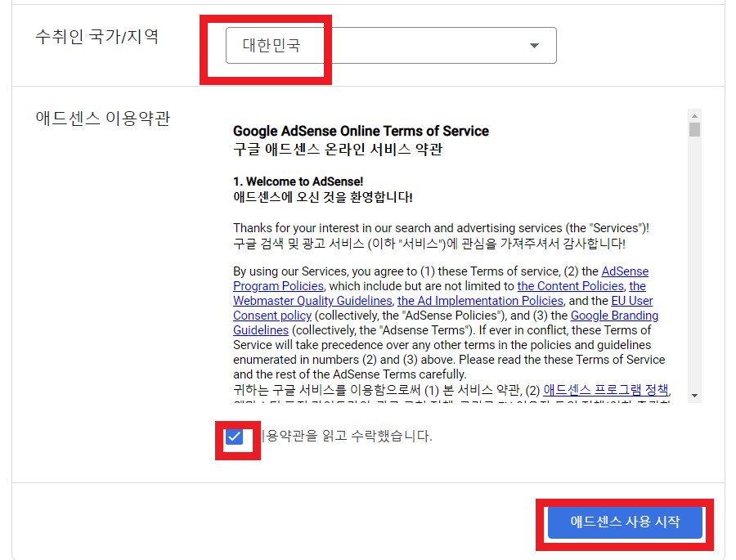
Task: Click the 애드센스에 오신 것을 환영합니다! text
Action: click(323, 197)
